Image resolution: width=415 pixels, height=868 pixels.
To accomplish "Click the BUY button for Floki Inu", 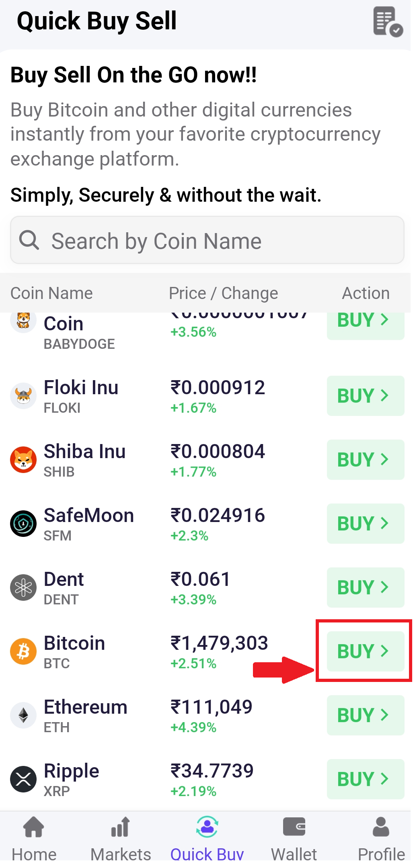I will pos(366,395).
